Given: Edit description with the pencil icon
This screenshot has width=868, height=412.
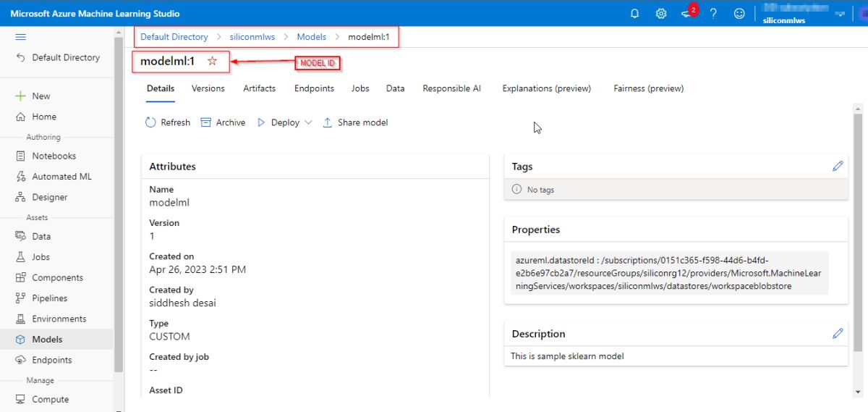Looking at the screenshot, I should (838, 334).
